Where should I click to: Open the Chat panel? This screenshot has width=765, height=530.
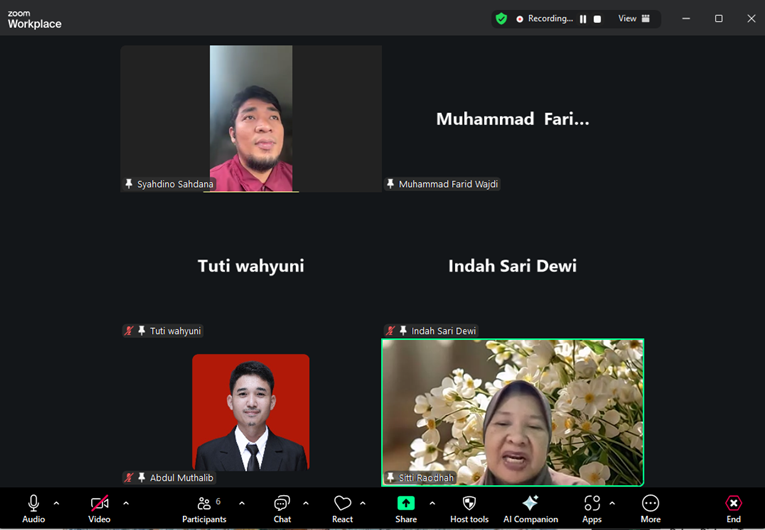282,510
